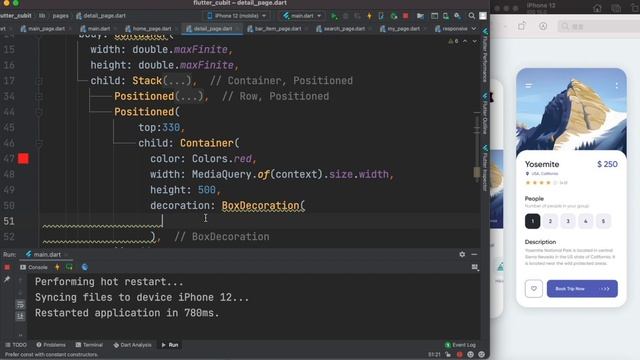This screenshot has height=360, width=640.
Task: Click the Book Trip Now button
Action: pyautogui.click(x=582, y=289)
